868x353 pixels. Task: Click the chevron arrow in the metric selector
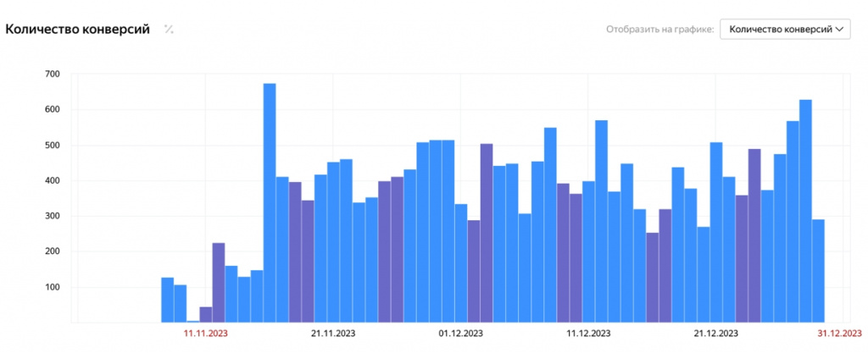[840, 30]
